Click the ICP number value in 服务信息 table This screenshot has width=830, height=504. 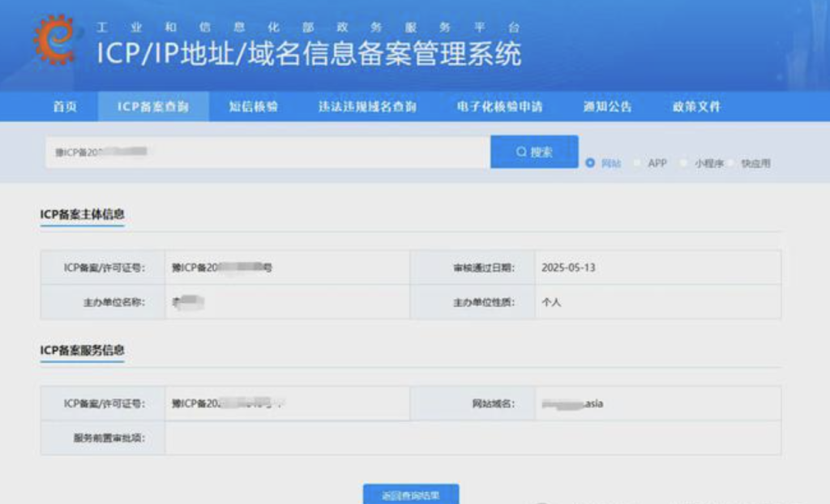[228, 404]
